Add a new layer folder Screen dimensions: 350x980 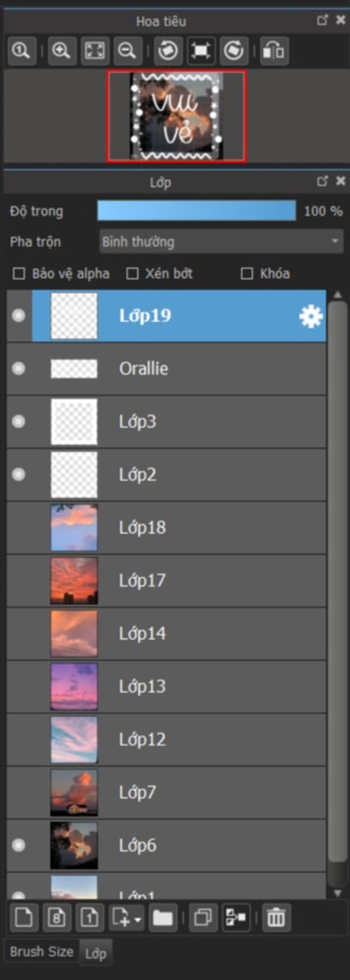click(x=163, y=917)
